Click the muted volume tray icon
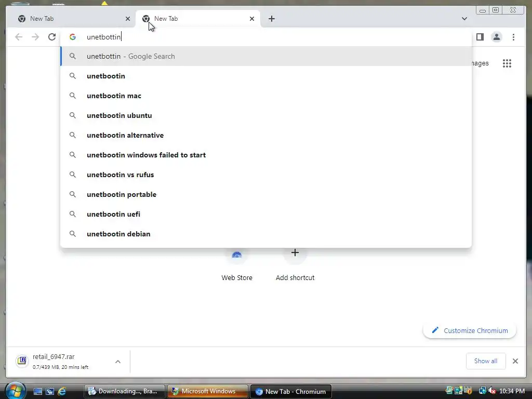The width and height of the screenshot is (532, 399). [x=492, y=391]
